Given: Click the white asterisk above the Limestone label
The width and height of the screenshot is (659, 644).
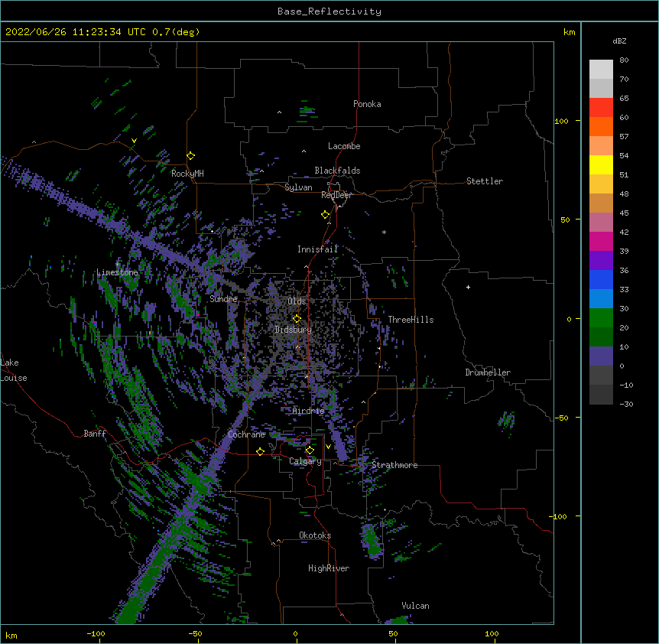Looking at the screenshot, I should (118, 265).
